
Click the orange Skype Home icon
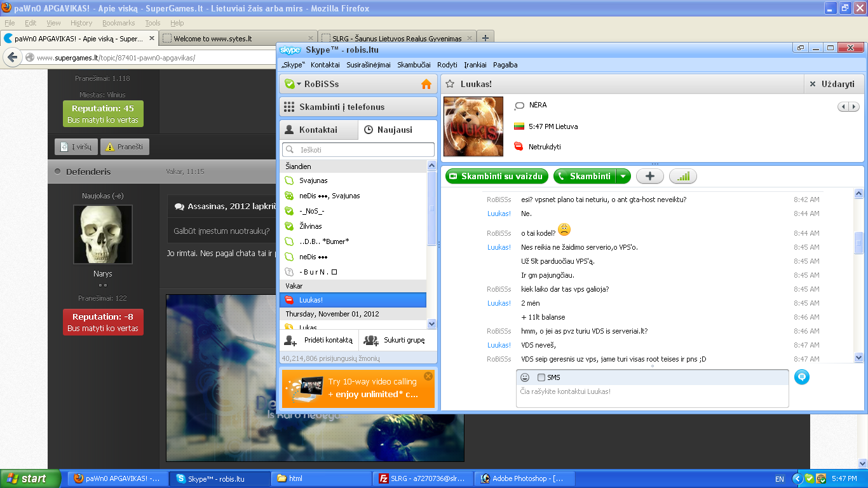[426, 84]
